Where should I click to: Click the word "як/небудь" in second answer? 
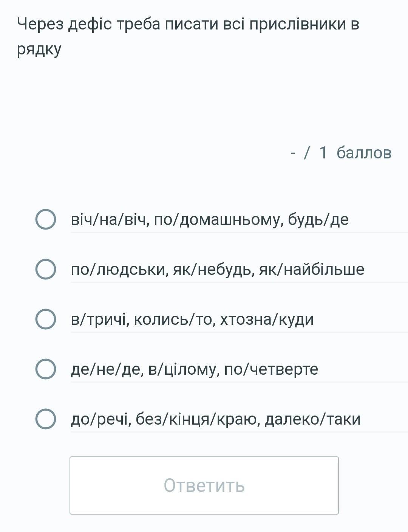click(213, 270)
